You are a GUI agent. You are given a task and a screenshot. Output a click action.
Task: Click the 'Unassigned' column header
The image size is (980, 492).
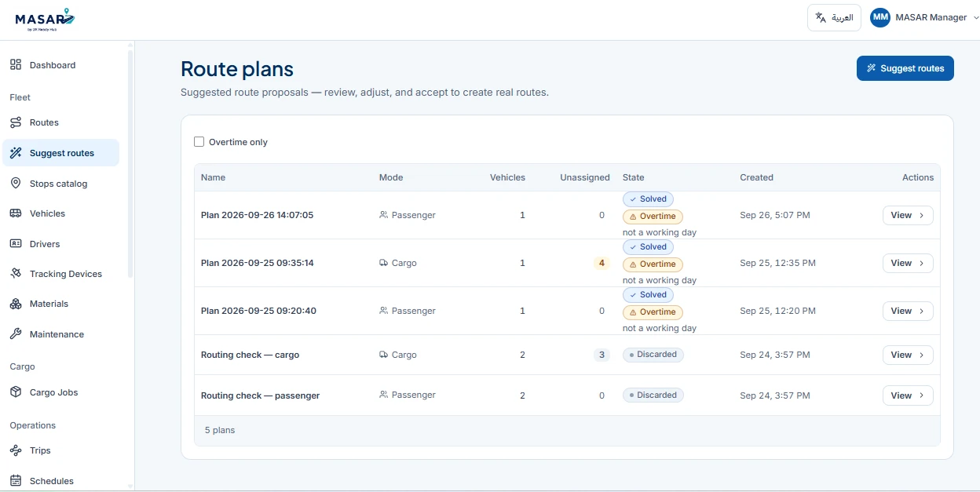(585, 177)
